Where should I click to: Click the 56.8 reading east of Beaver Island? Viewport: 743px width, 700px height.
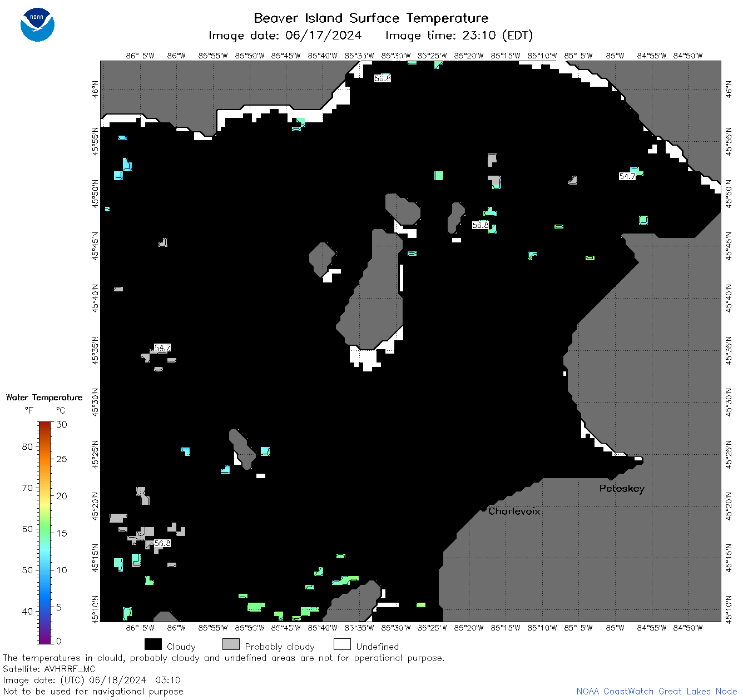click(x=480, y=225)
